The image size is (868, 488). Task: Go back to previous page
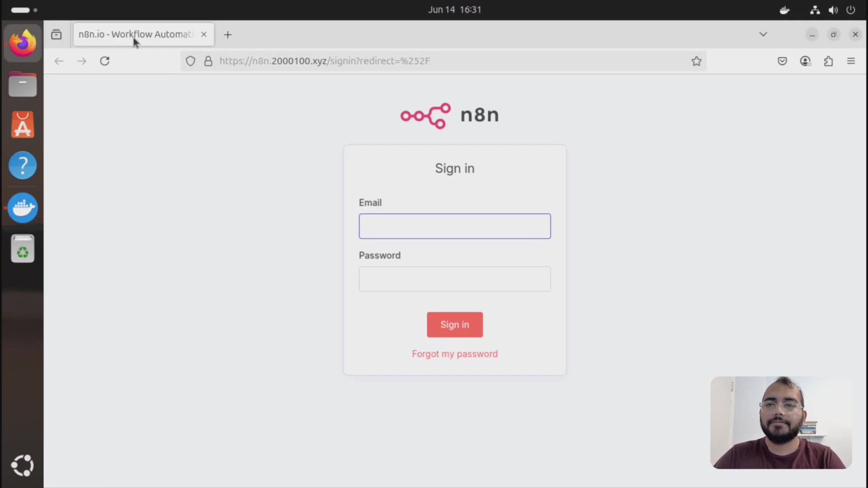tap(59, 61)
